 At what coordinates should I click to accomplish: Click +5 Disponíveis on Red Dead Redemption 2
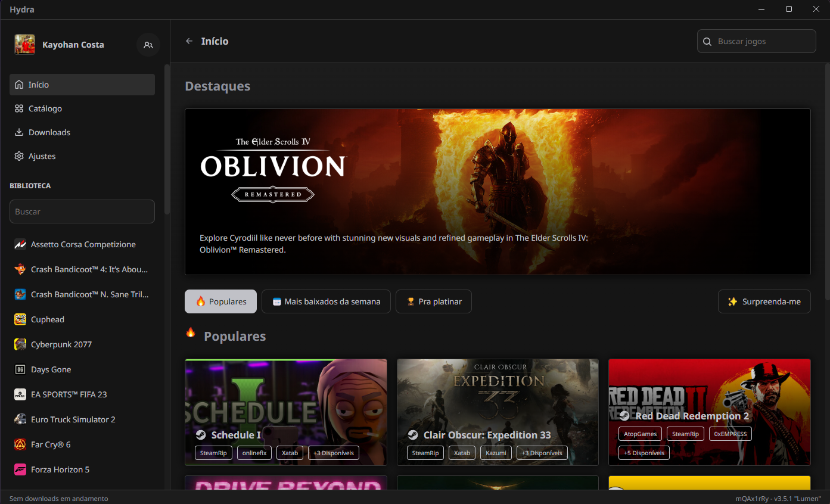coord(644,453)
